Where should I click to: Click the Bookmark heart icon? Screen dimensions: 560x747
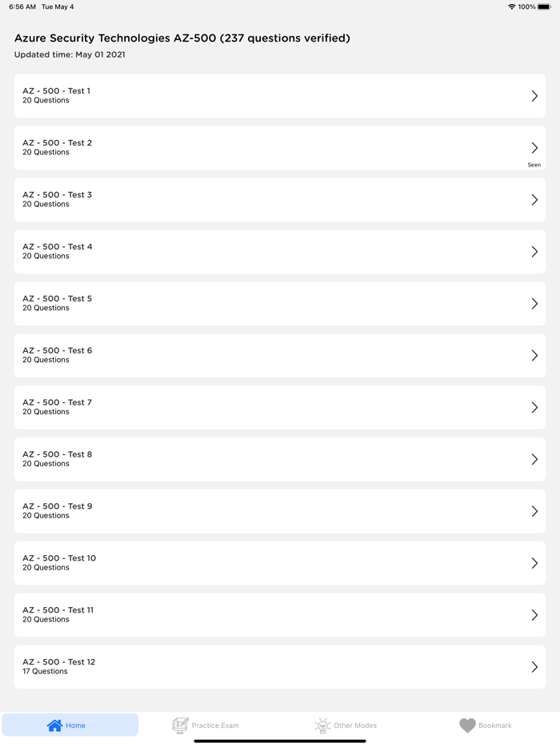click(x=466, y=725)
